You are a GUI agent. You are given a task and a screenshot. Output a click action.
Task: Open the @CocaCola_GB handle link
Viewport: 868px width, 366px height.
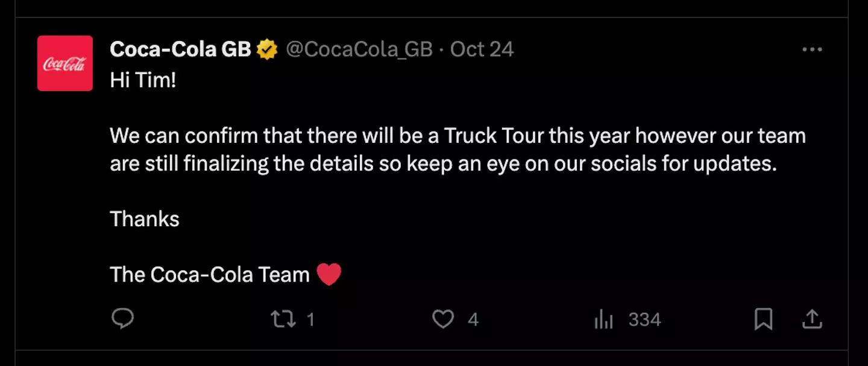tap(359, 49)
